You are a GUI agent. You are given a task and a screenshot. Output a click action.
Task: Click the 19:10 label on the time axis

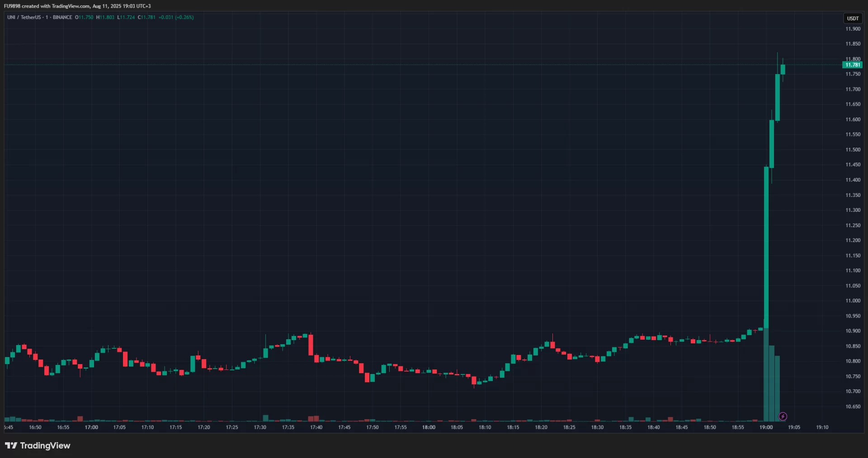click(x=822, y=427)
